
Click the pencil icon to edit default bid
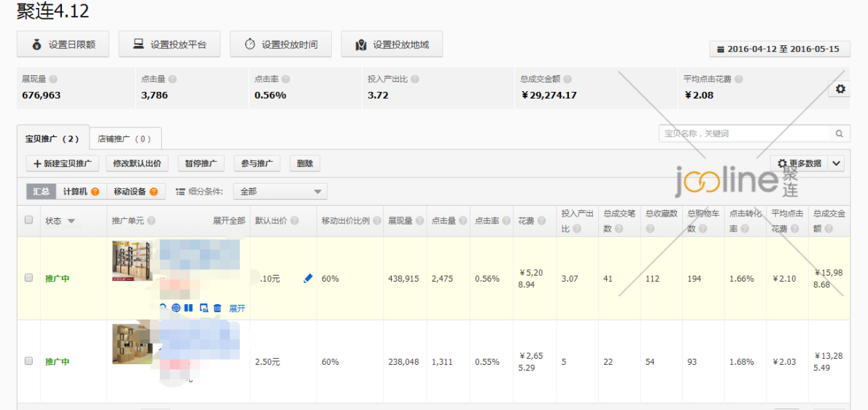(x=308, y=278)
